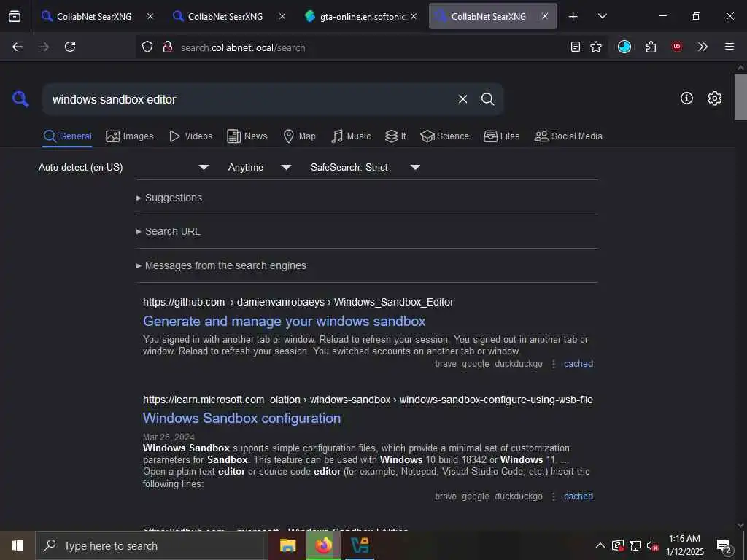Open the notification center icon
The image size is (747, 560).
(x=724, y=547)
